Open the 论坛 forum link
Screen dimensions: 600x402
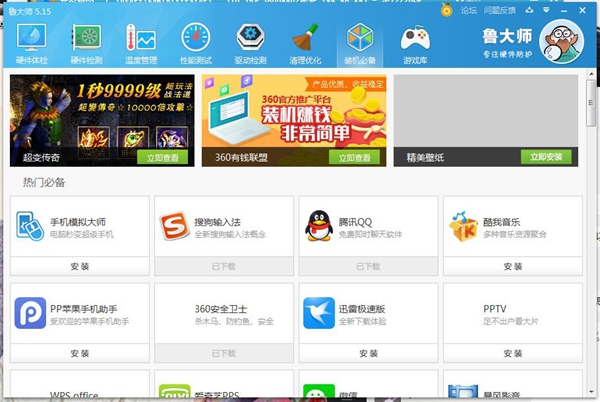(468, 10)
